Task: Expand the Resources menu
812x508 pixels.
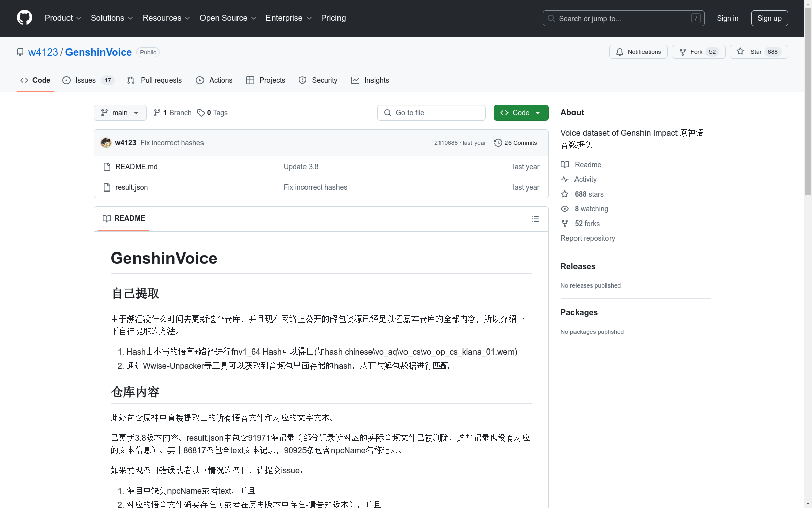Action: click(166, 18)
